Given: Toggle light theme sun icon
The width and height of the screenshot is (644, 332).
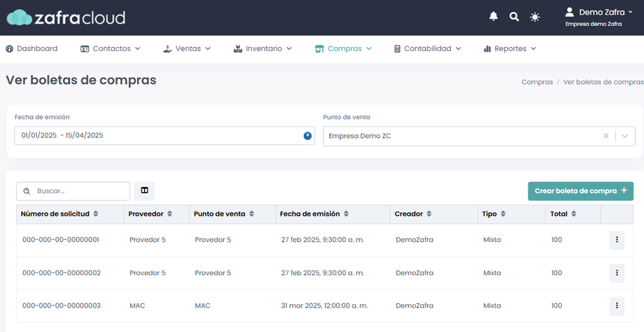Looking at the screenshot, I should click(535, 17).
